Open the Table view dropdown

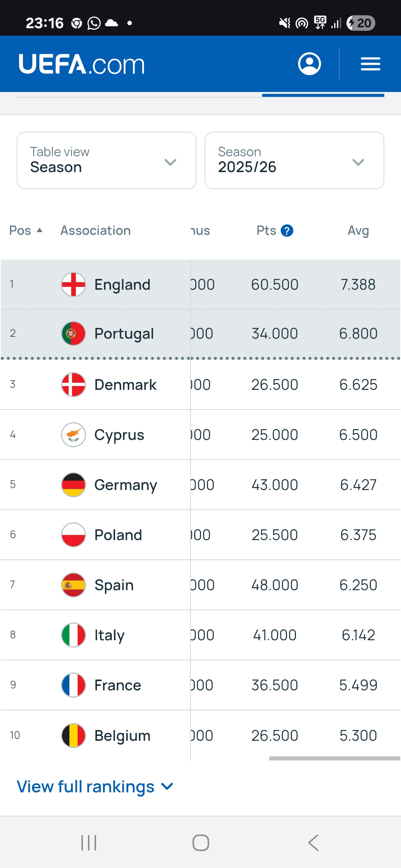107,160
